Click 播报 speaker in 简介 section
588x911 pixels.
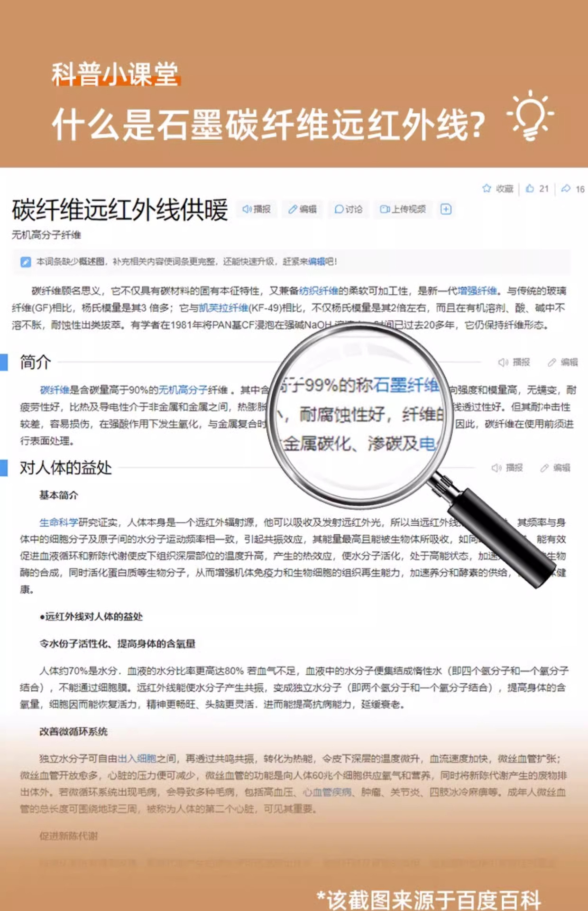click(x=514, y=363)
